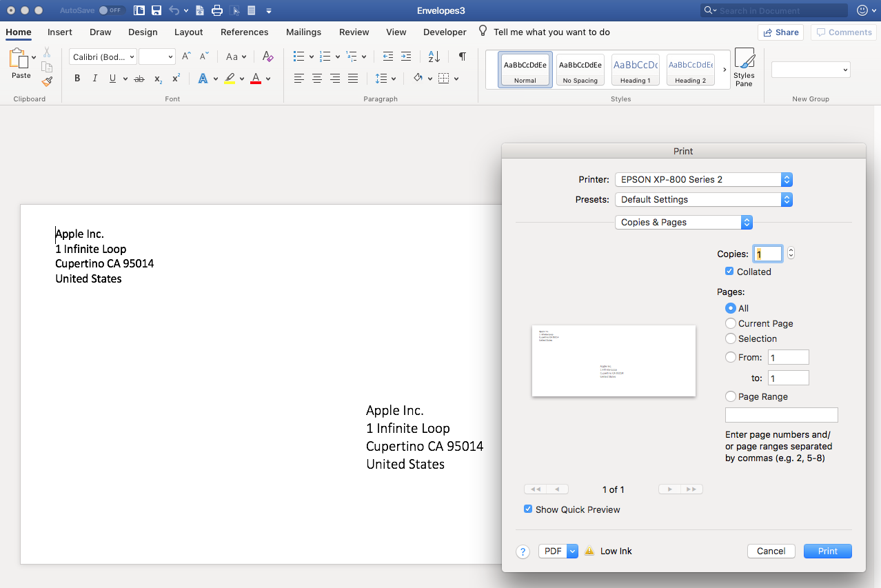Open the Change Case Aa dropdown
Image resolution: width=881 pixels, height=588 pixels.
(236, 57)
